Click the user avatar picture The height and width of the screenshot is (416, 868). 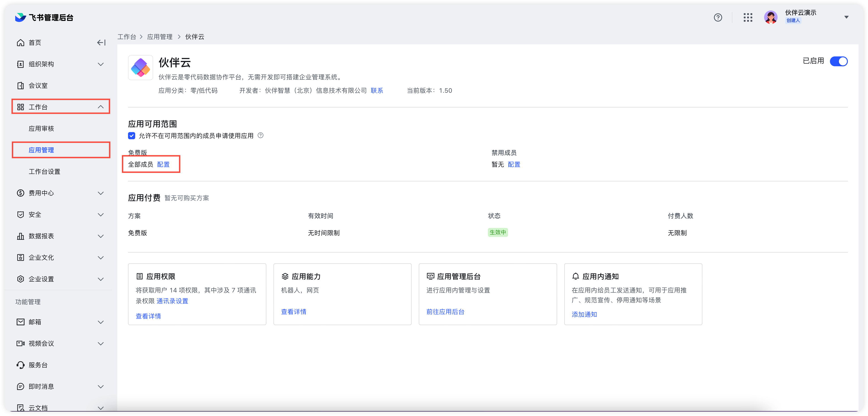771,17
